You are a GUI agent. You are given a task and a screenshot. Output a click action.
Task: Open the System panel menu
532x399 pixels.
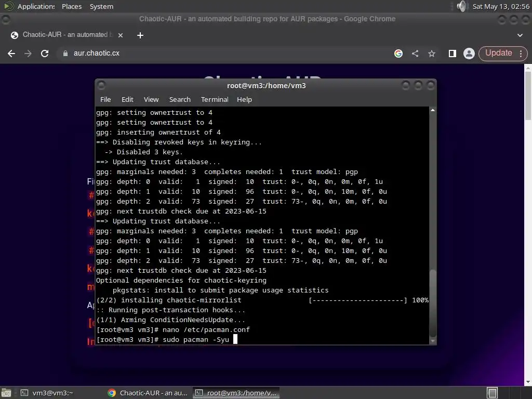[x=101, y=6]
